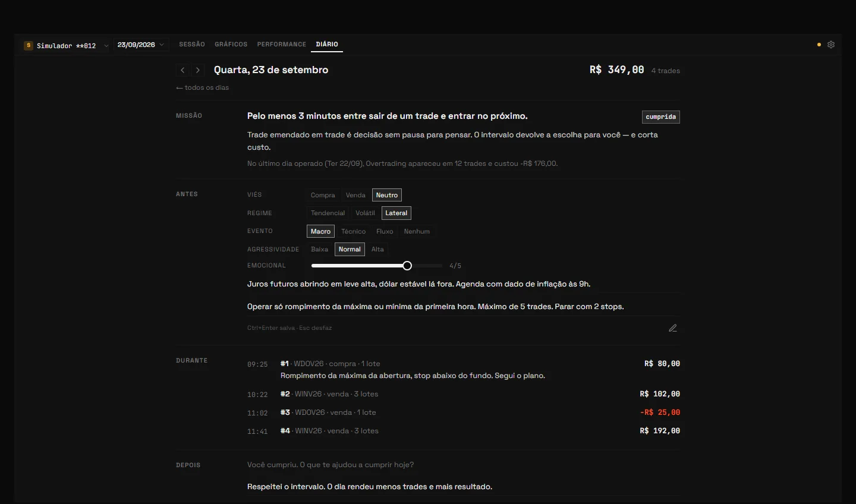This screenshot has width=856, height=504.
Task: Click the orange status dot indicator
Action: point(819,45)
